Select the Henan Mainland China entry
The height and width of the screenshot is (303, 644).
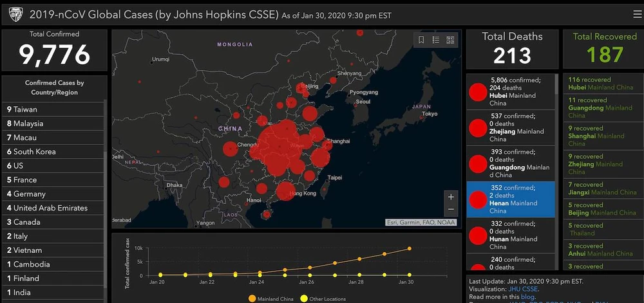[510, 199]
